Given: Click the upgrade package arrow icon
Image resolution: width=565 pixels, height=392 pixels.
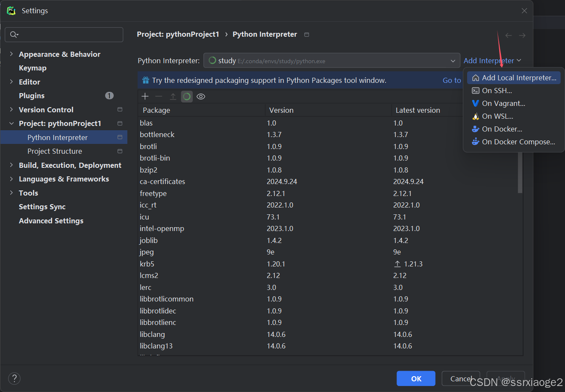Looking at the screenshot, I should [x=173, y=97].
